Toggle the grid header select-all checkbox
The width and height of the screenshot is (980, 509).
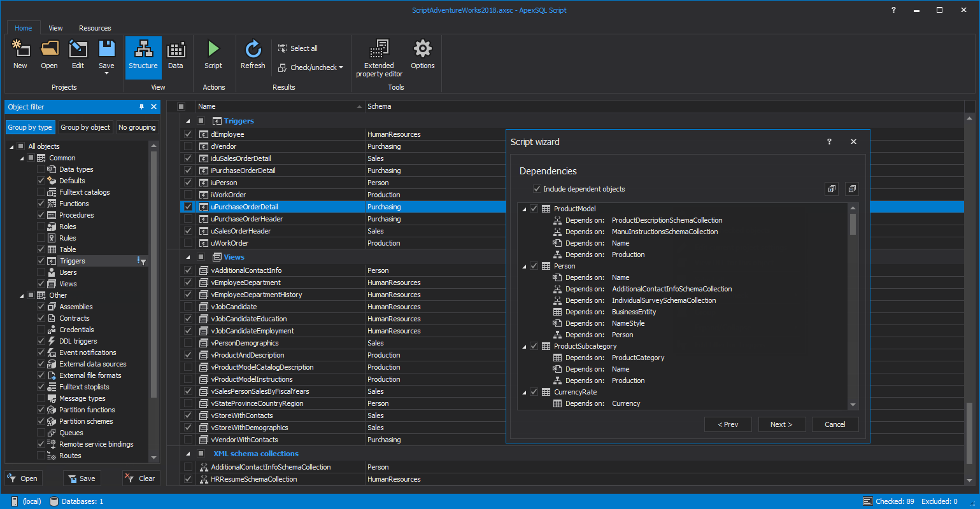click(181, 106)
